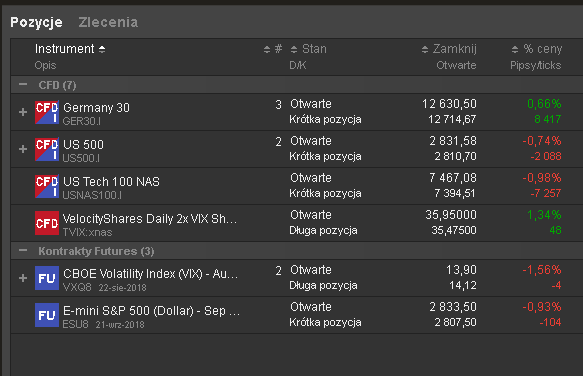
Task: Click the Germany 30 CFD icon
Action: click(x=47, y=112)
